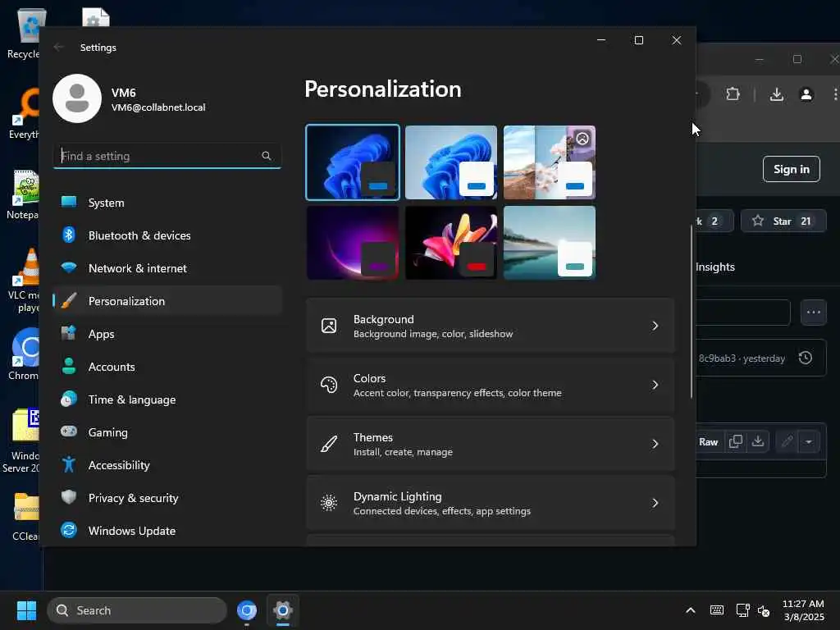Click the Themes brush icon
840x630 pixels.
click(x=329, y=444)
